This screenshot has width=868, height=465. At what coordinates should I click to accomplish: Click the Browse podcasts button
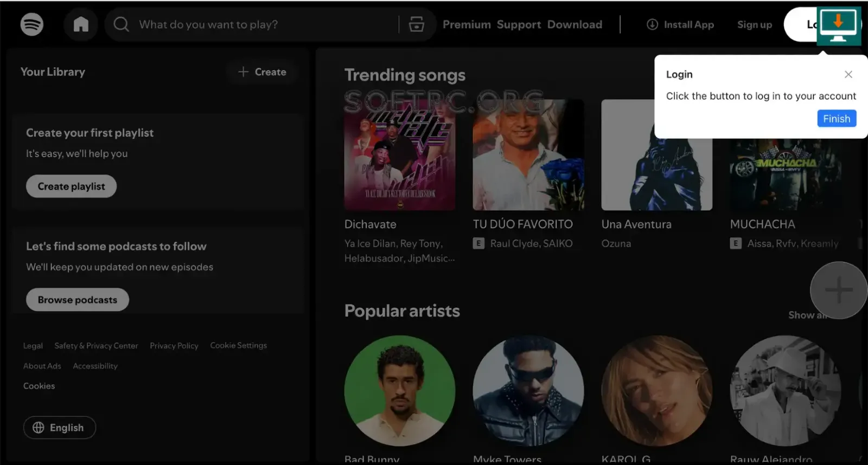tap(78, 300)
